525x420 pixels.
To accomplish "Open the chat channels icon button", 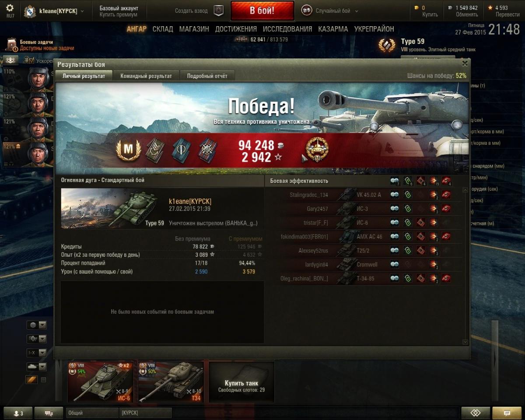I will 49,413.
